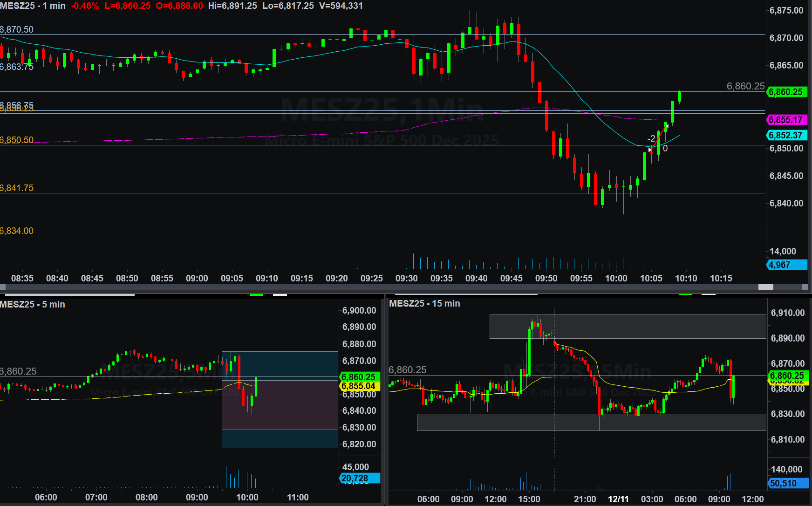Click the 12/11 date label on time axis
Screen dimensions: 812x506
pyautogui.click(x=618, y=499)
